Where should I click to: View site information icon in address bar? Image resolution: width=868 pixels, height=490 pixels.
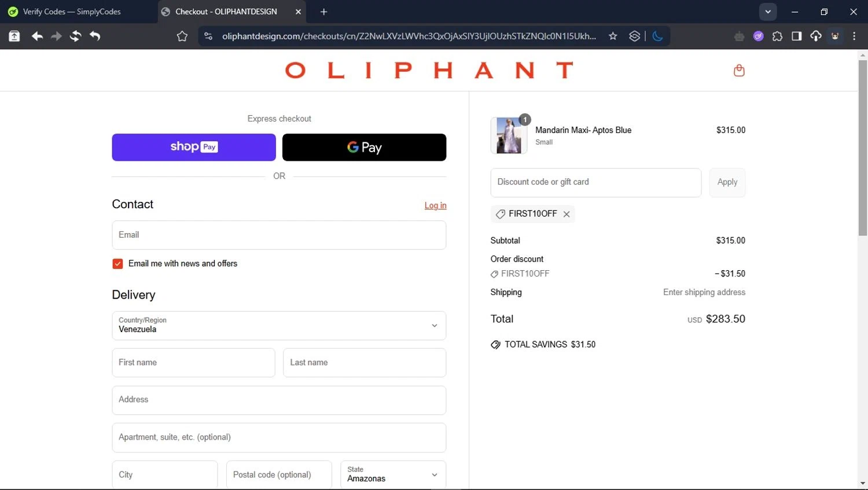208,36
